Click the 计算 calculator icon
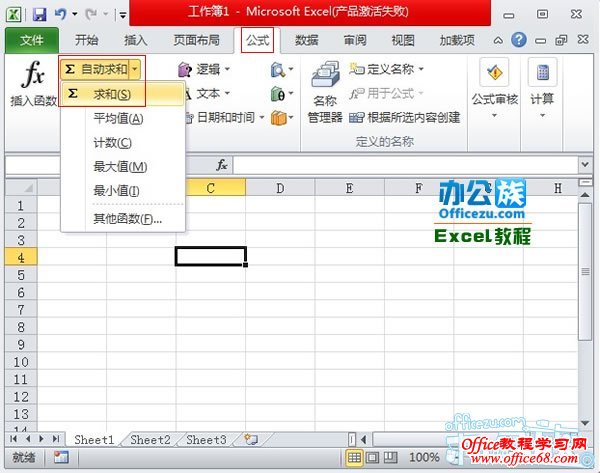 pos(543,72)
